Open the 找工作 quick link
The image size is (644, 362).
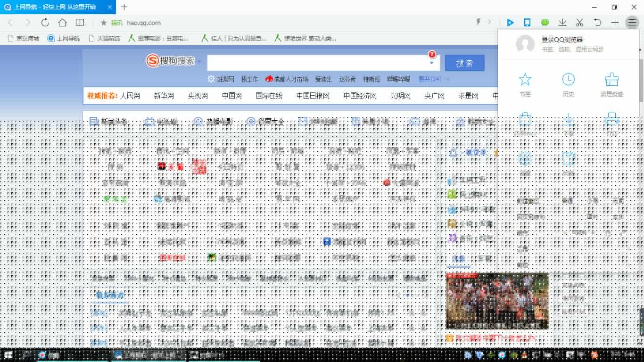pos(249,79)
